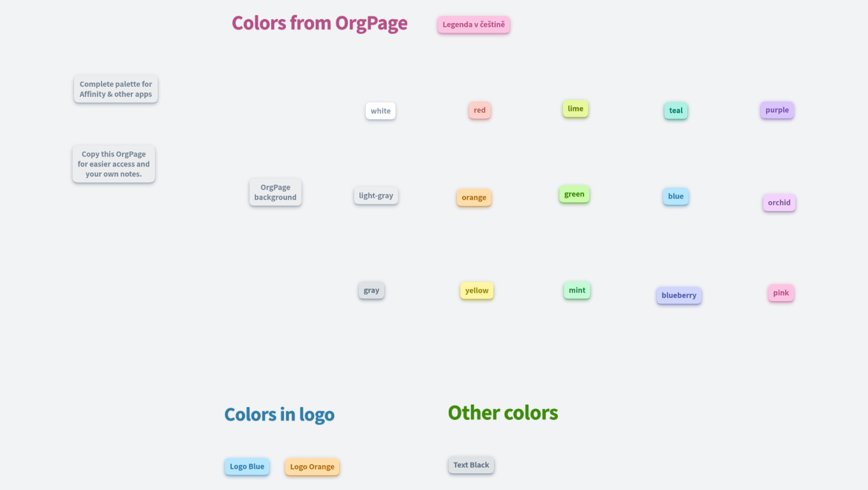Open the Copy this OrgPage note

coord(114,163)
